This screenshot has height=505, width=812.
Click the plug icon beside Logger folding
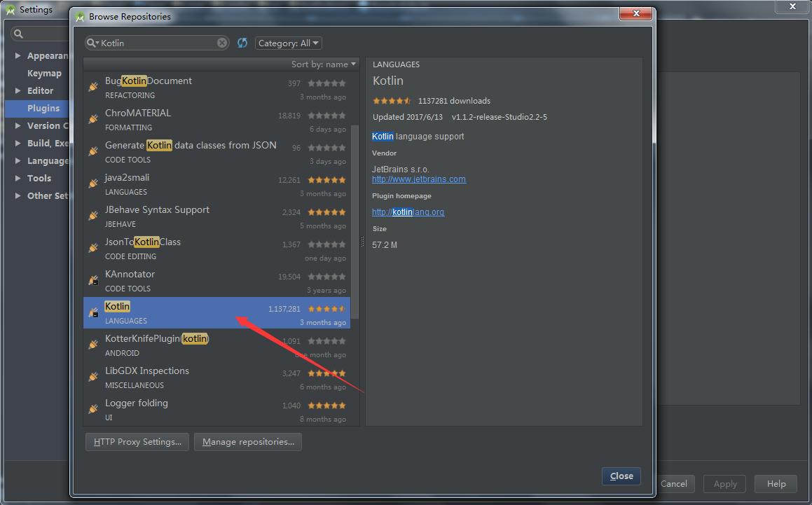93,409
